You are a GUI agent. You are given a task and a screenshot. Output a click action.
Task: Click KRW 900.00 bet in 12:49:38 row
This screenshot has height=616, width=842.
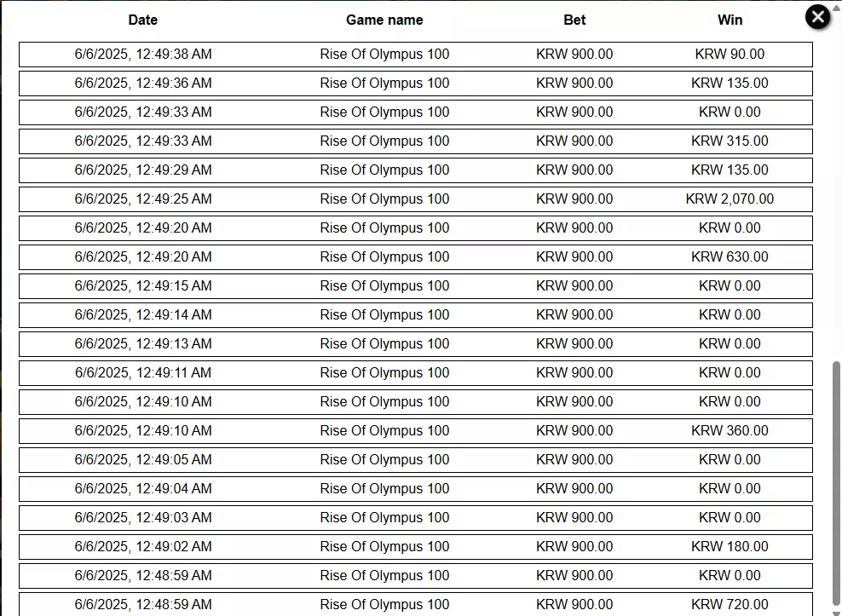coord(574,55)
